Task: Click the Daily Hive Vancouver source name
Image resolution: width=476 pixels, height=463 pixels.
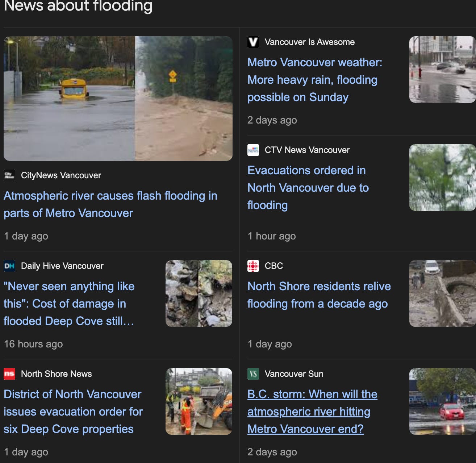Action: (62, 266)
